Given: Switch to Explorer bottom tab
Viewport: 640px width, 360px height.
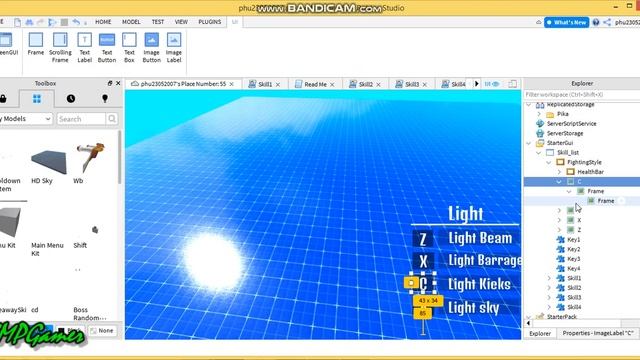Looking at the screenshot, I should (x=540, y=333).
